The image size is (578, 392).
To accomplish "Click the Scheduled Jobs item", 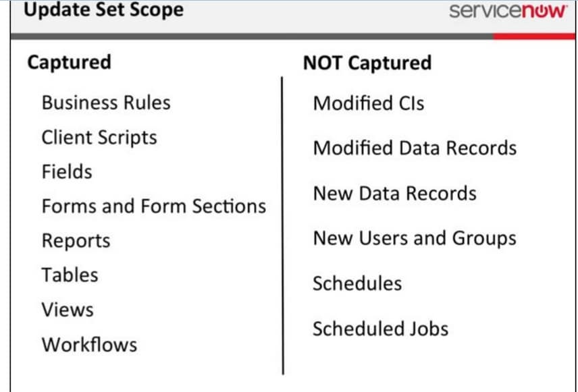I will click(380, 329).
